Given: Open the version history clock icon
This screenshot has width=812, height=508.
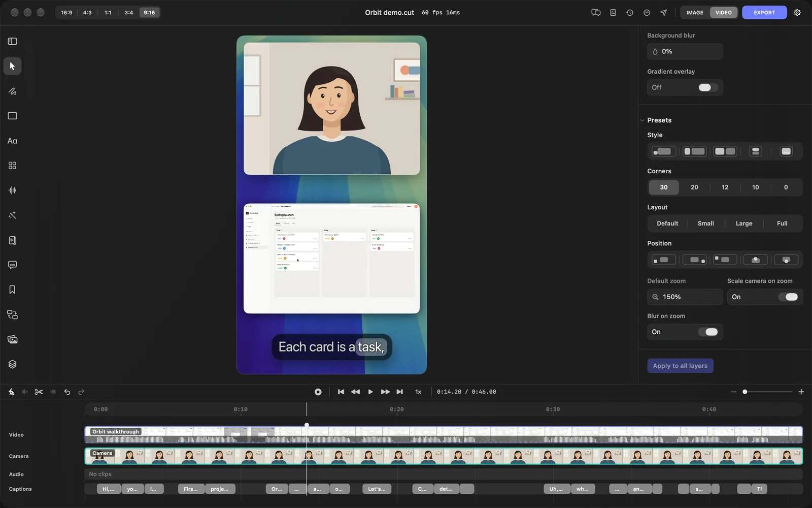Looking at the screenshot, I should 630,13.
